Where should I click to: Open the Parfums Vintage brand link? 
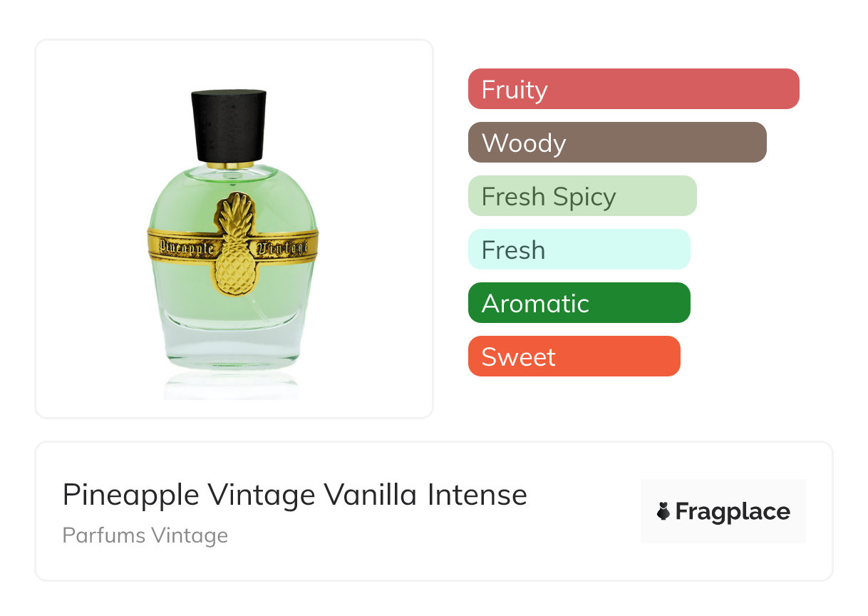point(145,535)
